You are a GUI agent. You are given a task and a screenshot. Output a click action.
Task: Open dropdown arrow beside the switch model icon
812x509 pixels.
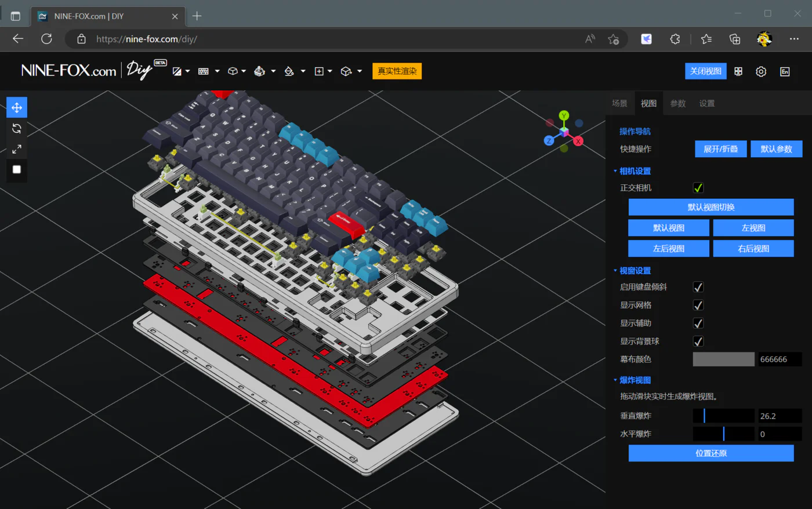273,71
